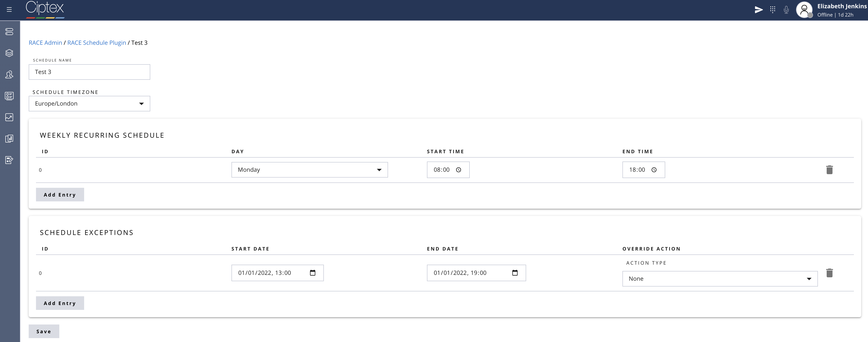
Task: Open the user avatar menu
Action: coord(804,10)
